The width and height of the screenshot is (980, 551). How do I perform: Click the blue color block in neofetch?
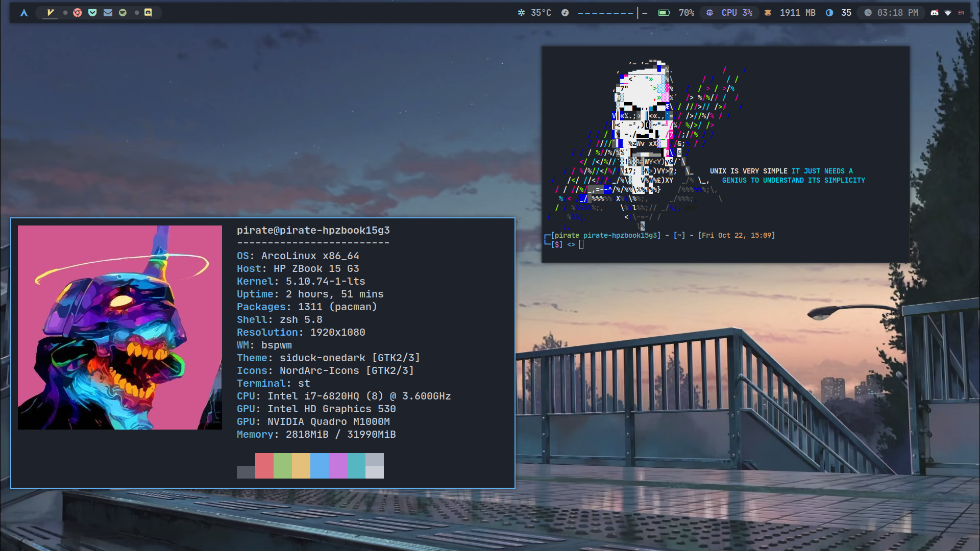pos(320,466)
